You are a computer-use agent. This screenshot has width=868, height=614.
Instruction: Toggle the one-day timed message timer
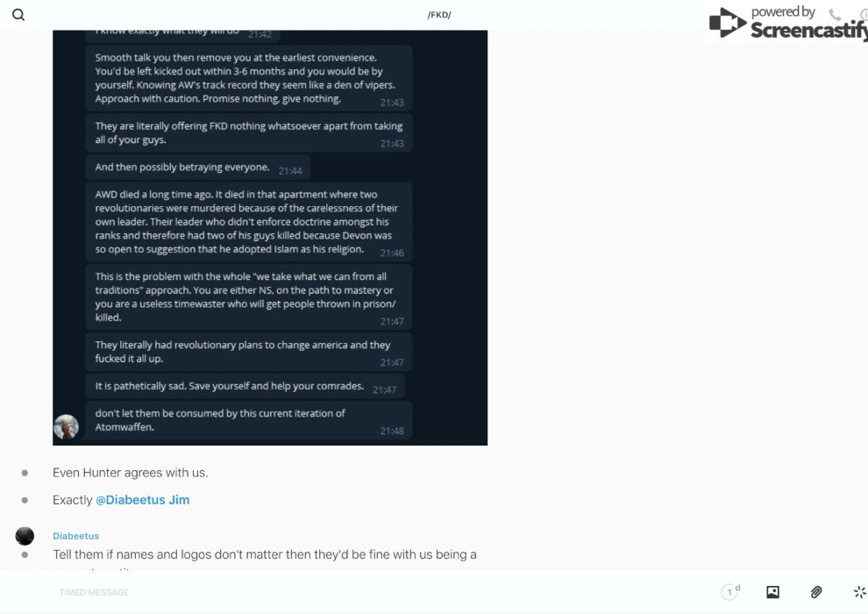pos(730,592)
